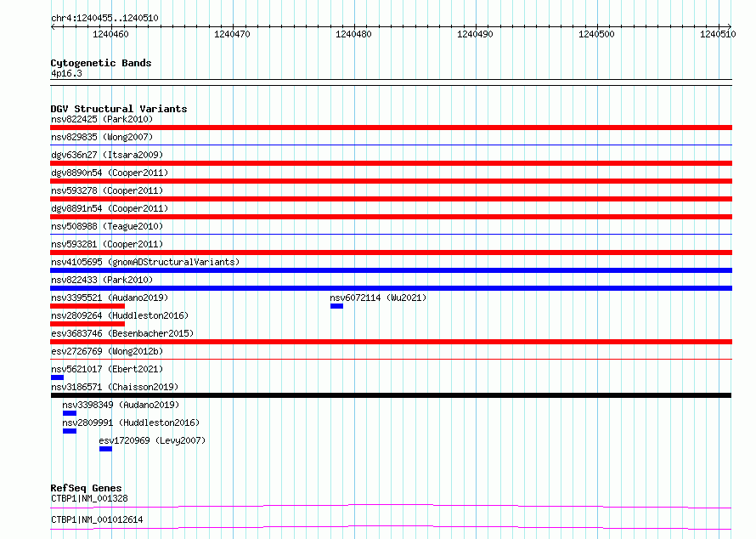The height and width of the screenshot is (539, 756).
Task: Click the nsv822425 (Park2010) variant label
Action: point(102,119)
